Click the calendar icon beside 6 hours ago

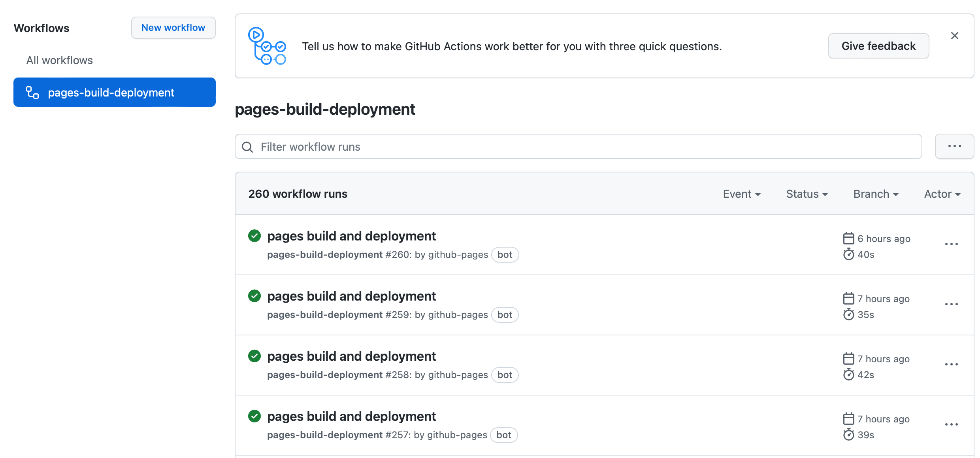[849, 238]
